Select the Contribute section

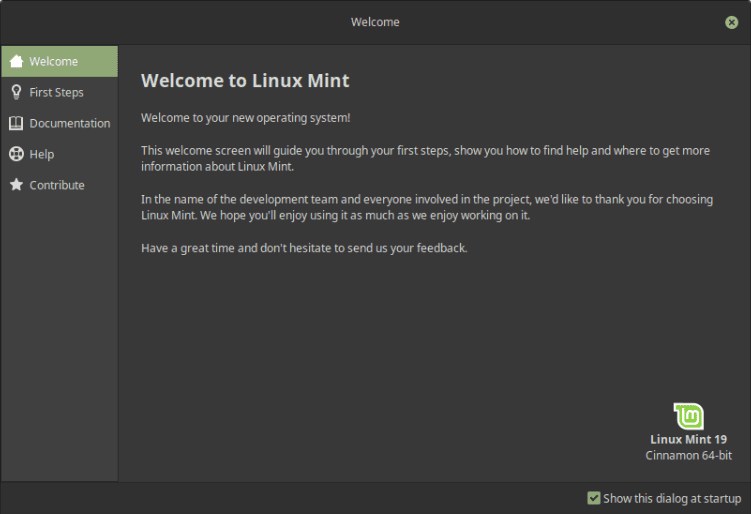pos(59,185)
